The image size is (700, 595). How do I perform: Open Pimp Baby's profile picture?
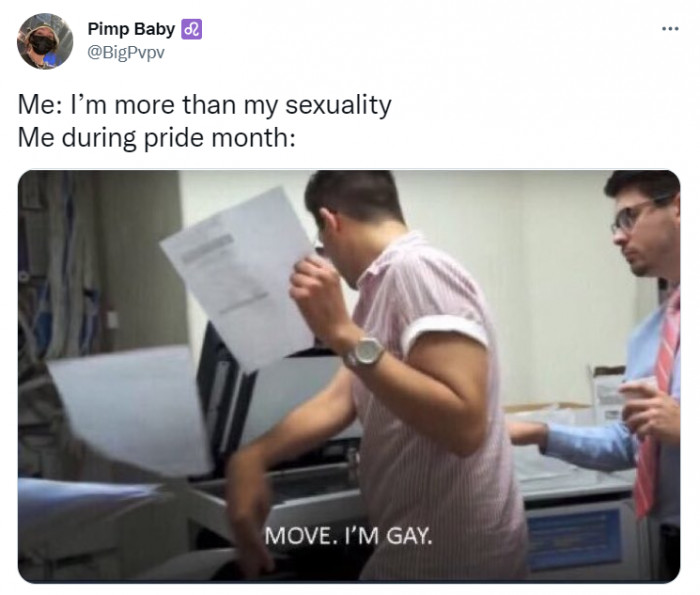(x=45, y=41)
